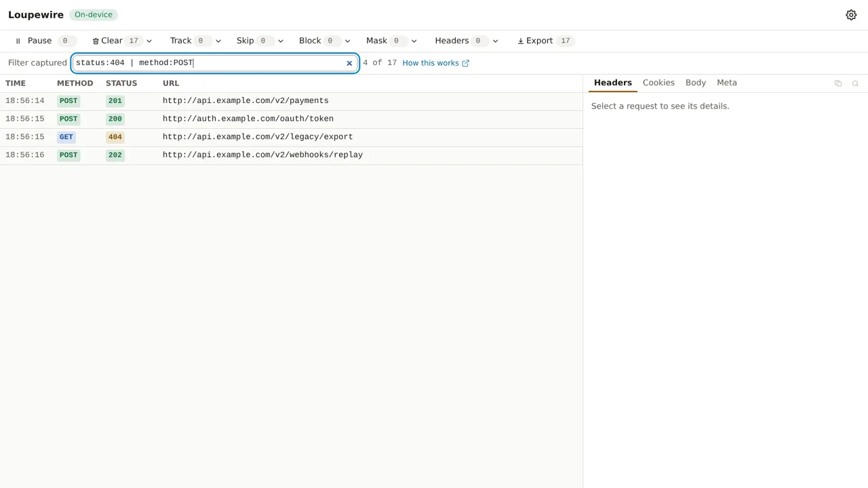The height and width of the screenshot is (488, 868).
Task: Switch to the Body tab
Action: pyautogui.click(x=696, y=83)
